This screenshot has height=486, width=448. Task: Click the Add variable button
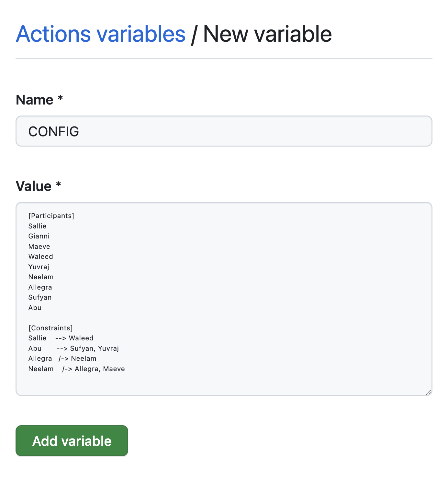[x=72, y=441]
